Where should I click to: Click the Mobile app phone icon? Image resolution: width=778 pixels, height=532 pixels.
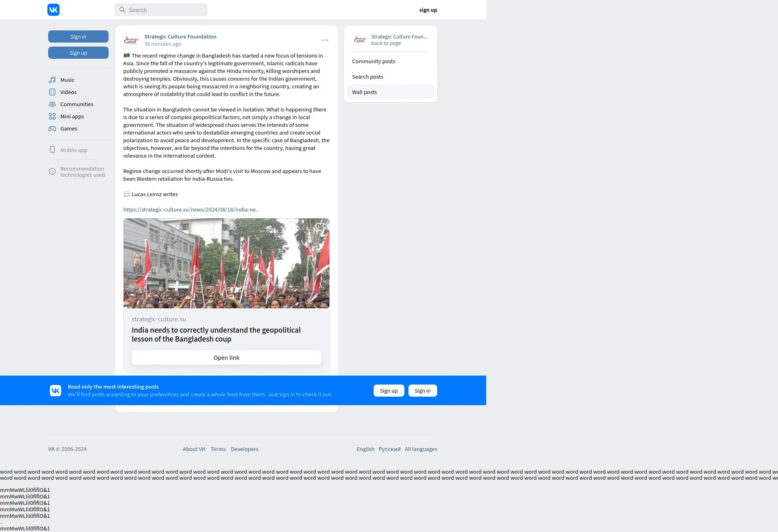click(52, 150)
